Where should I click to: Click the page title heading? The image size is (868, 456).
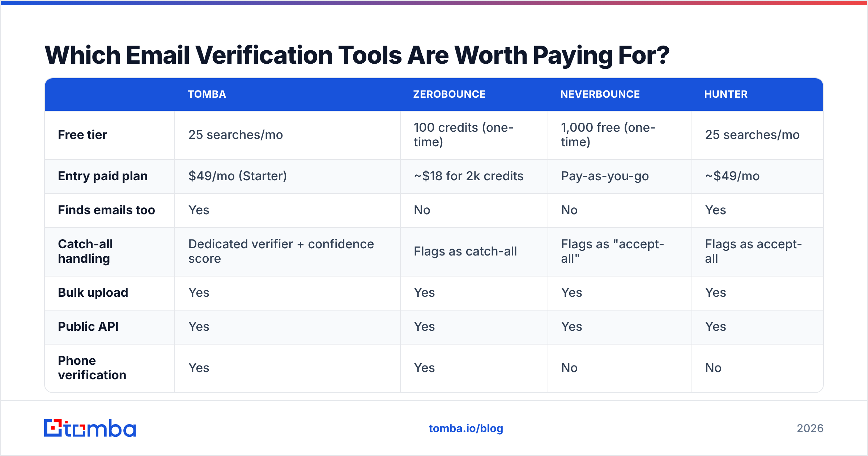[357, 55]
